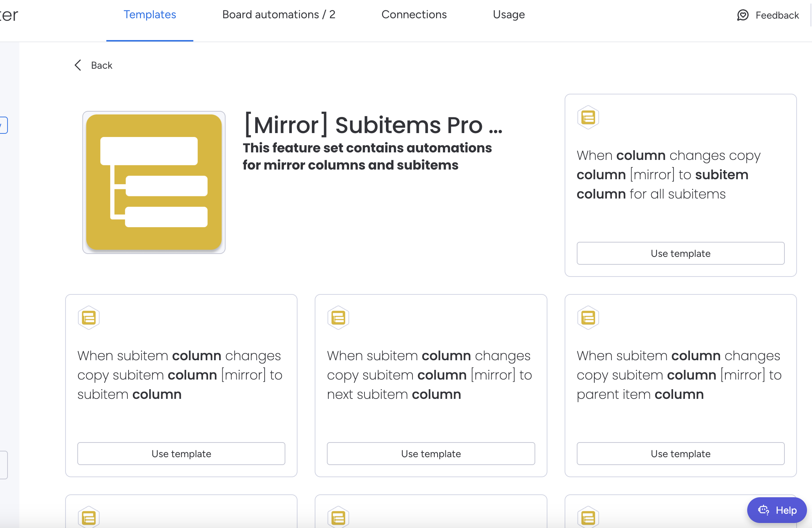Open the Help chat button
This screenshot has width=812, height=528.
[x=777, y=510]
